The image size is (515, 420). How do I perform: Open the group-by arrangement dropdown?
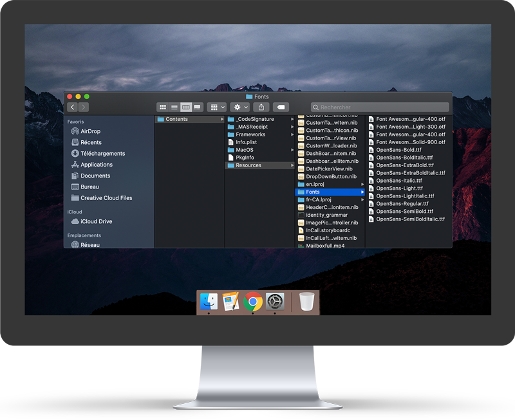217,107
